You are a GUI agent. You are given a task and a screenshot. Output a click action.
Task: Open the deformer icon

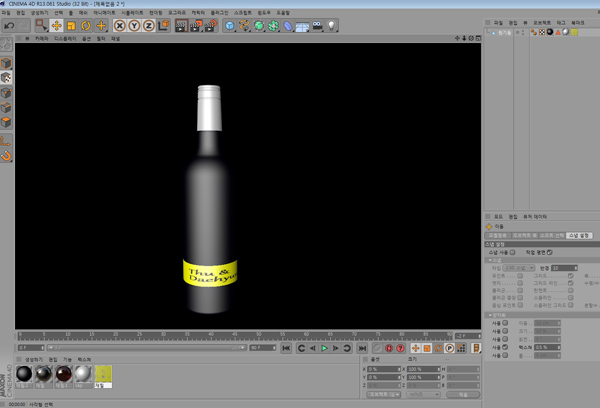288,26
